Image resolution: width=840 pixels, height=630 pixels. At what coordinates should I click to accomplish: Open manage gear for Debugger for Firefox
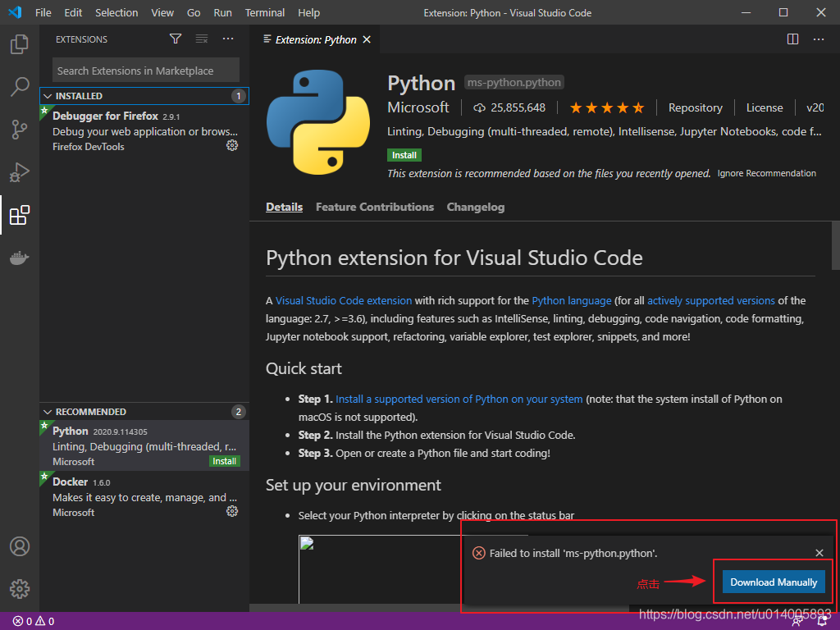point(232,145)
